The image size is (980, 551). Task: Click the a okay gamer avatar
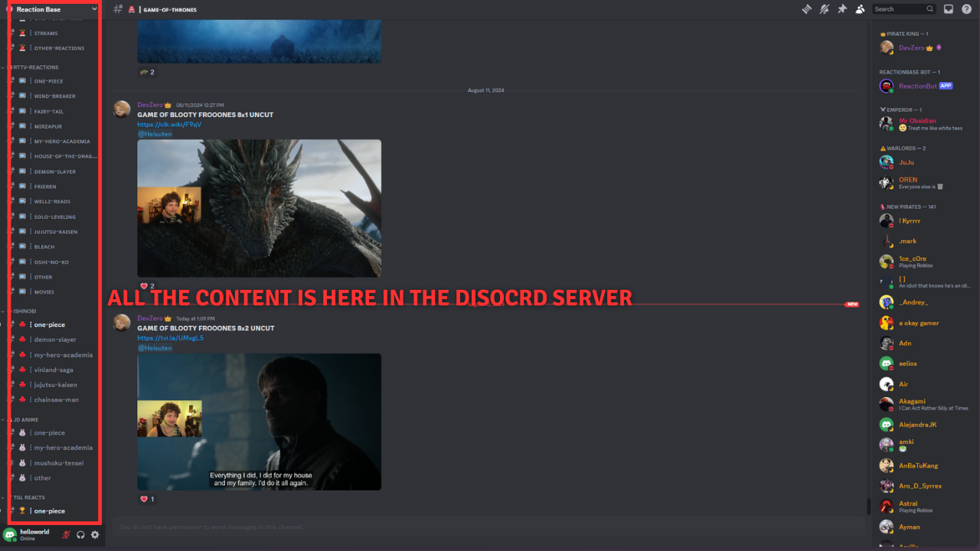pos(886,323)
